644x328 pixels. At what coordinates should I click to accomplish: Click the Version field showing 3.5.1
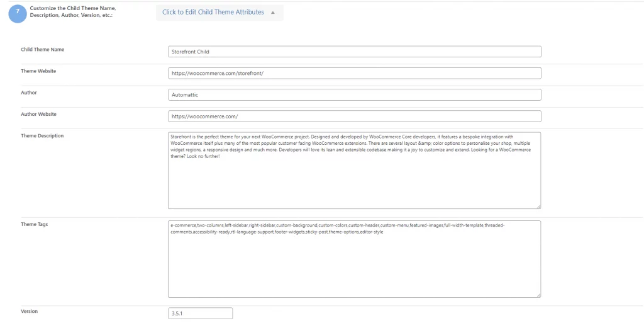coord(201,313)
